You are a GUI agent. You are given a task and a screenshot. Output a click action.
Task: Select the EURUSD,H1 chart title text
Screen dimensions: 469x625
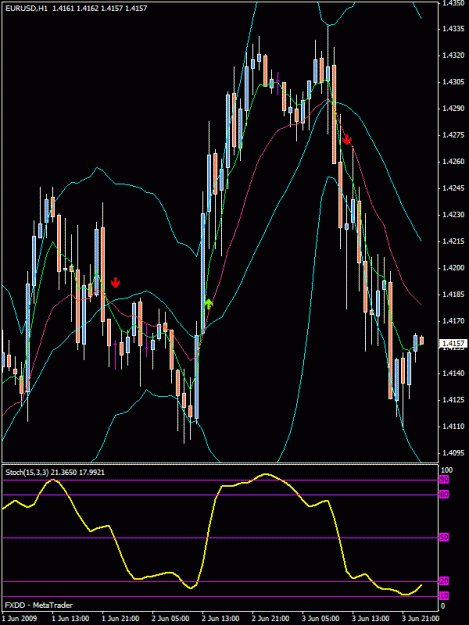coord(26,8)
